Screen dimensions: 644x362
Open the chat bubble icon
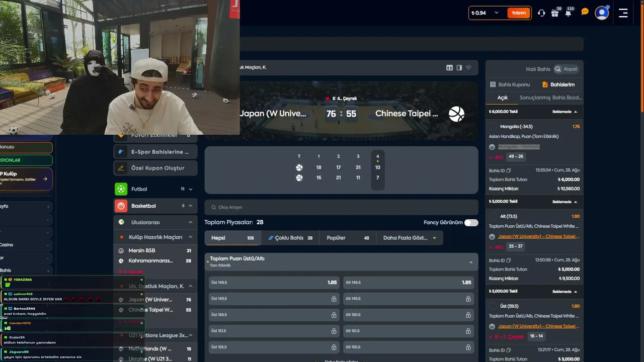coord(585,12)
